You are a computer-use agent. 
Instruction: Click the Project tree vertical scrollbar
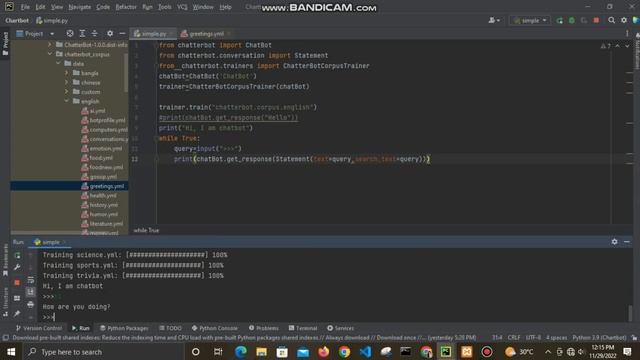coord(126,73)
